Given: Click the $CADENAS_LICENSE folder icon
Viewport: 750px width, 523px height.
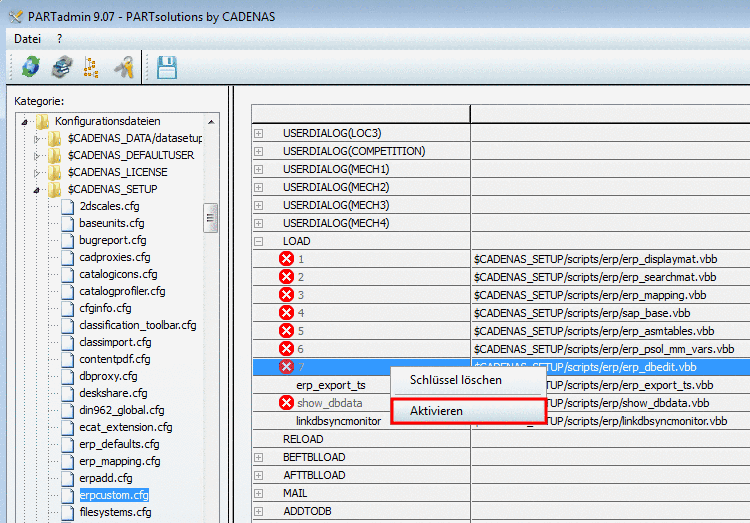Looking at the screenshot, I should point(55,172).
